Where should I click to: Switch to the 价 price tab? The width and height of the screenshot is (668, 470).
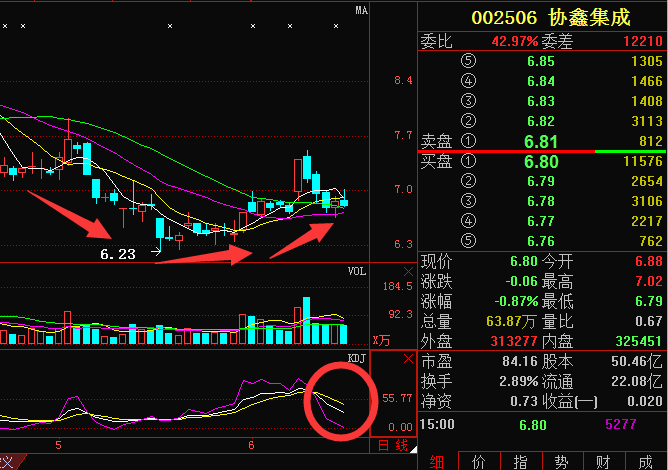click(x=478, y=461)
